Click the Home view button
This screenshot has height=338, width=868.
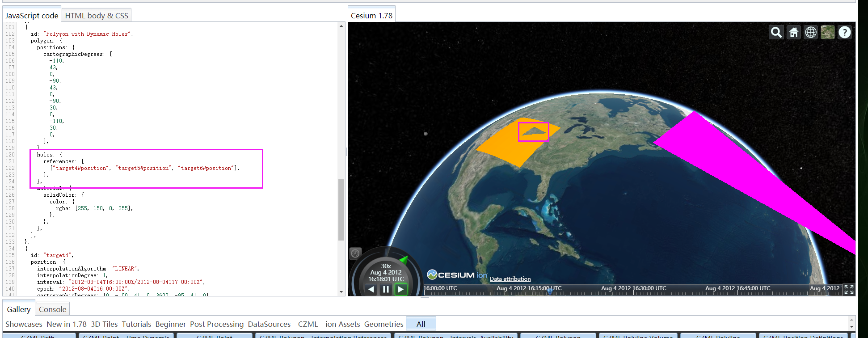click(794, 32)
